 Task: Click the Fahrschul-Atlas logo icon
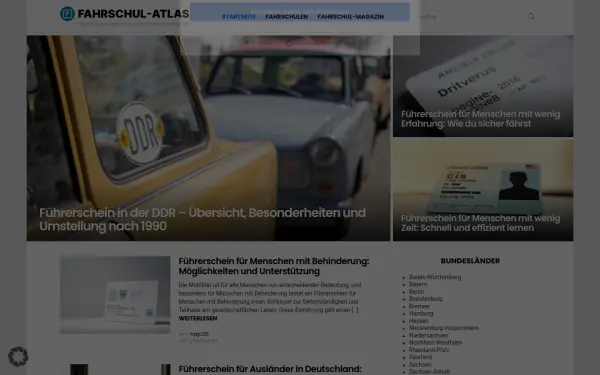(x=67, y=14)
